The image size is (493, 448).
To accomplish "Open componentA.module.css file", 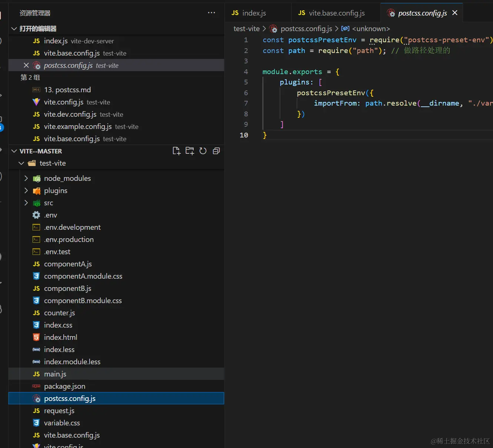I will point(116,276).
